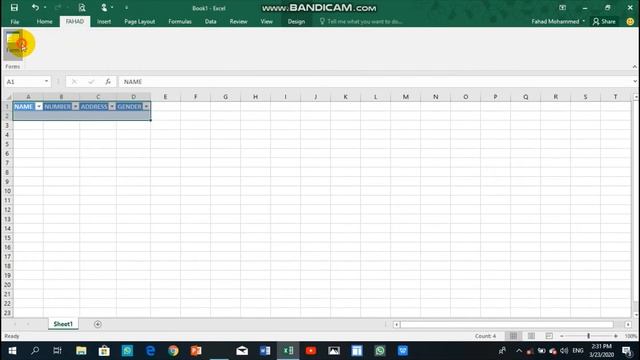
Task: Click the zoom slider handle
Action: 589,336
